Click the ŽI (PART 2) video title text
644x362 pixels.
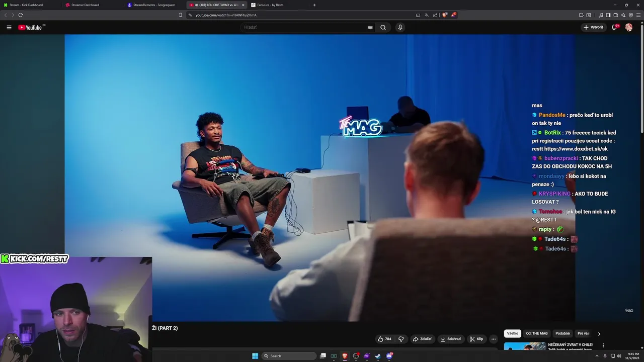(165, 328)
